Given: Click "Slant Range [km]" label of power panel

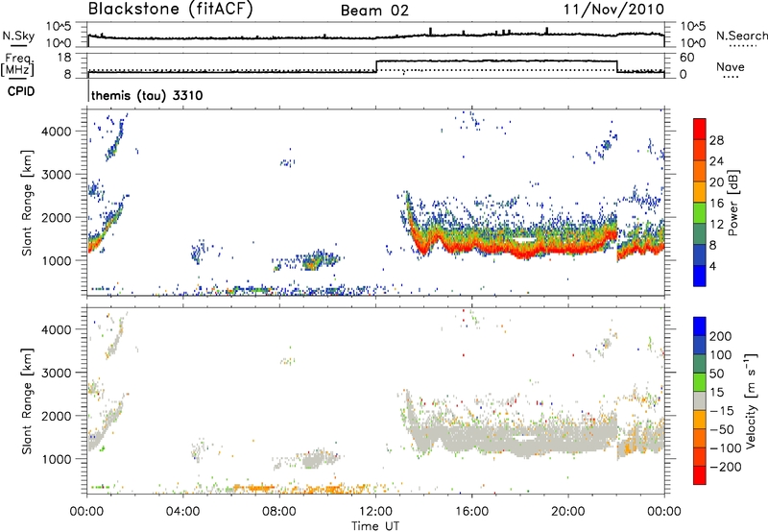Looking at the screenshot, I should pos(27,203).
